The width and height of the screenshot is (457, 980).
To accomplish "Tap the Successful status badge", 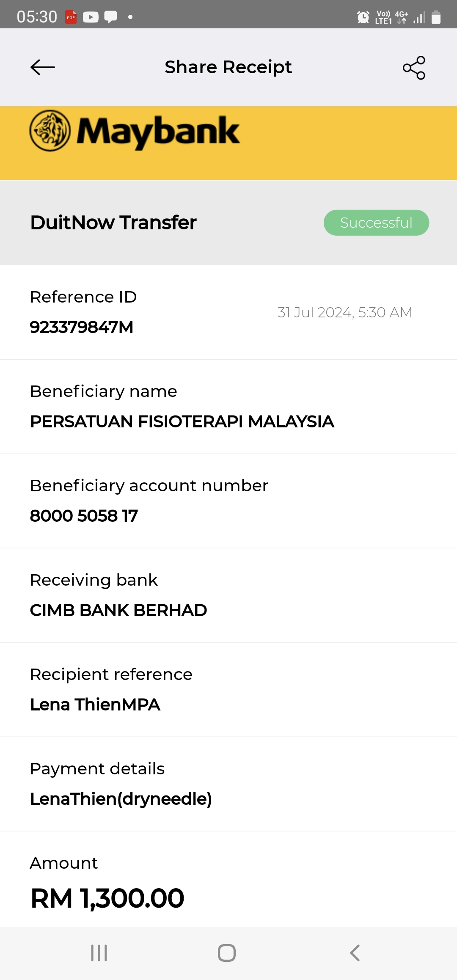I will [x=376, y=223].
